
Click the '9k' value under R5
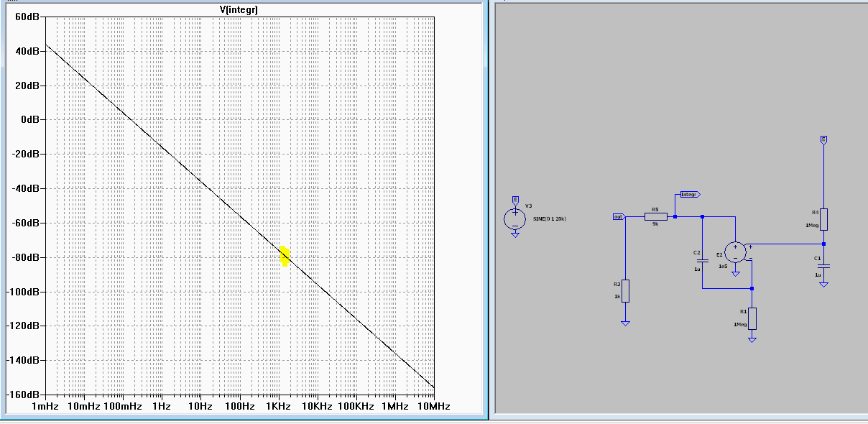click(655, 224)
